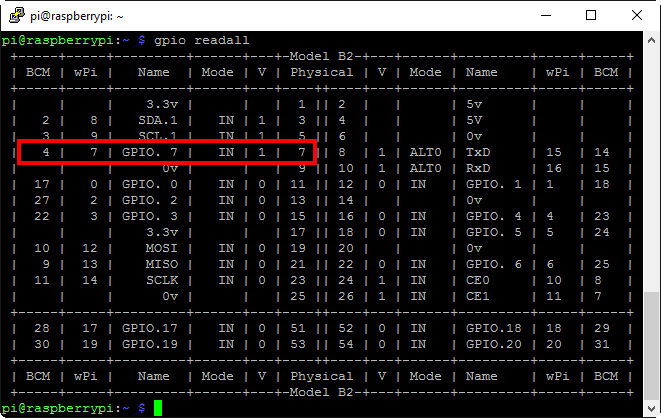Click top-left 'BCM' column header
661x418 pixels.
pyautogui.click(x=38, y=72)
